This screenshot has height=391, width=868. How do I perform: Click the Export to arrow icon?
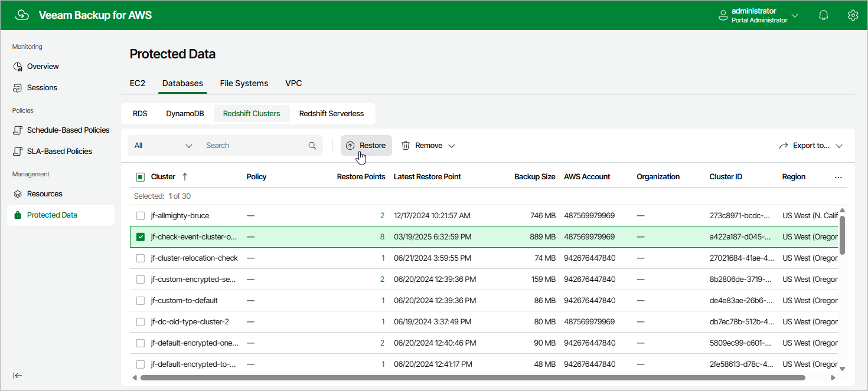(784, 146)
